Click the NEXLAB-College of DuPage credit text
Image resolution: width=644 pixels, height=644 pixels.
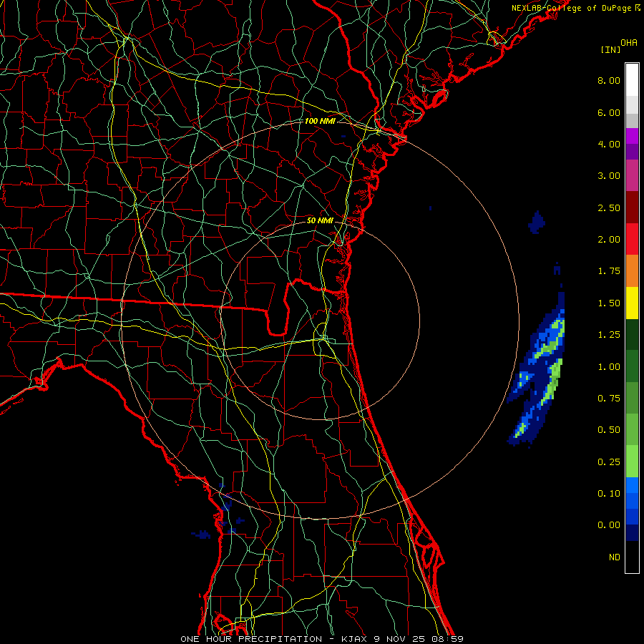click(x=571, y=8)
